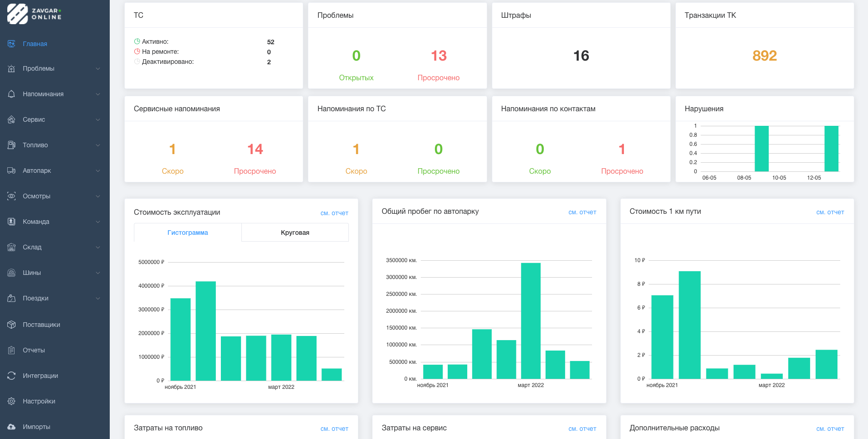The width and height of the screenshot is (868, 439).
Task: Click the Напоминания bell icon
Action: [x=11, y=94]
